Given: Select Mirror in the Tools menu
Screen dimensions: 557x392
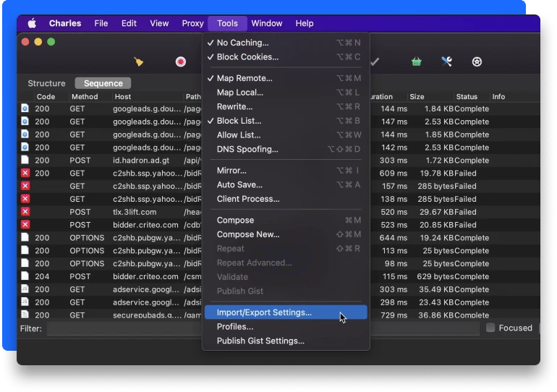Looking at the screenshot, I should 286,171.
